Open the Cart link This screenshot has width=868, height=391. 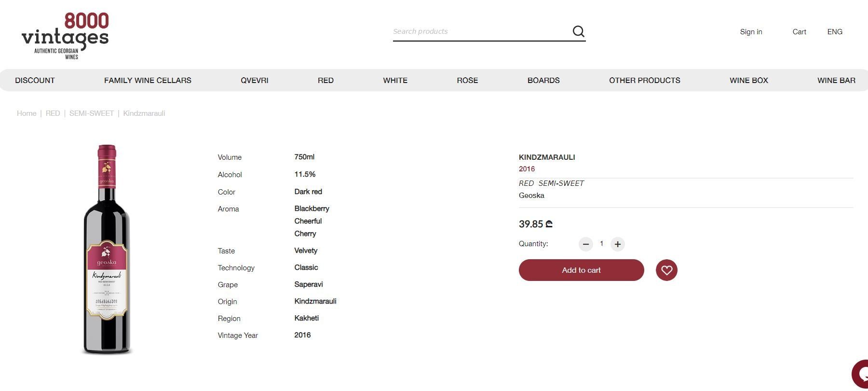click(800, 32)
